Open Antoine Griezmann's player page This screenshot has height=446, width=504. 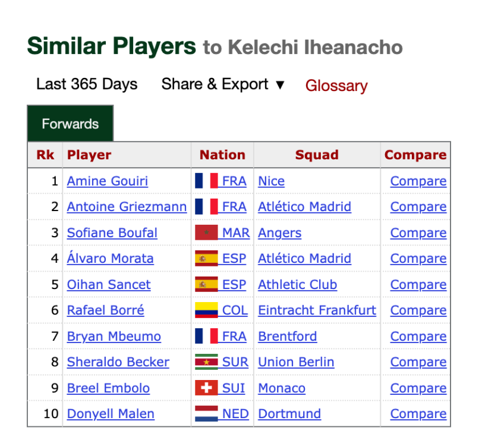tap(127, 207)
